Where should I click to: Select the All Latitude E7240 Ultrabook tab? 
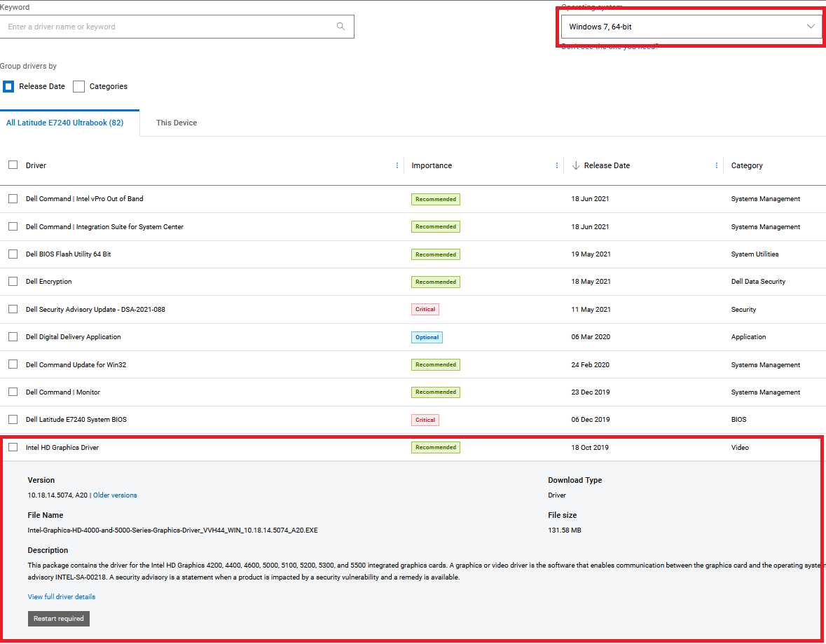click(64, 123)
